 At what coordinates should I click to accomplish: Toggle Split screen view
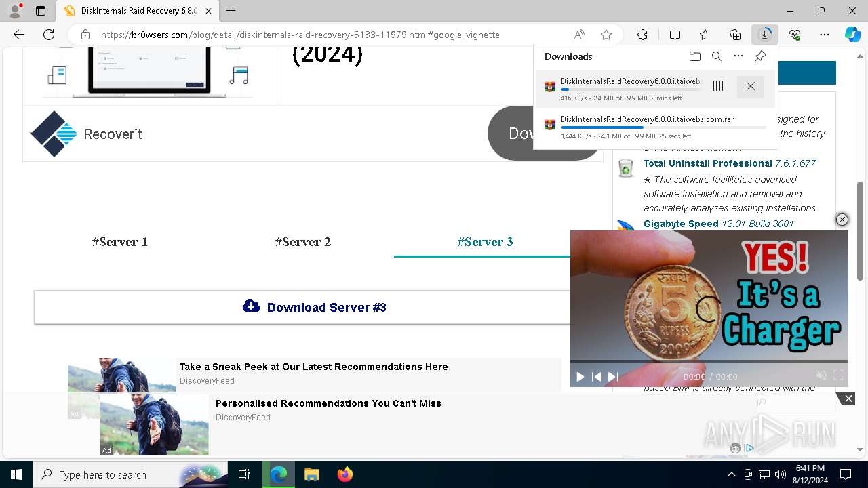(675, 35)
